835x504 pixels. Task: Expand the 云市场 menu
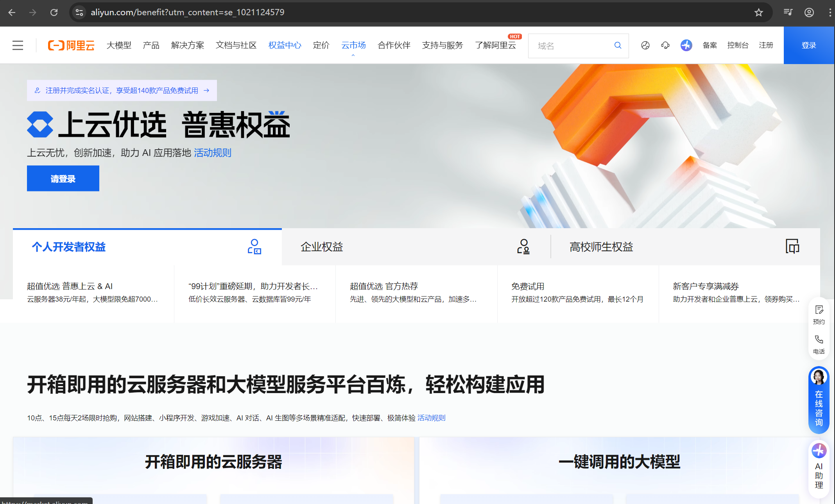[x=353, y=46]
